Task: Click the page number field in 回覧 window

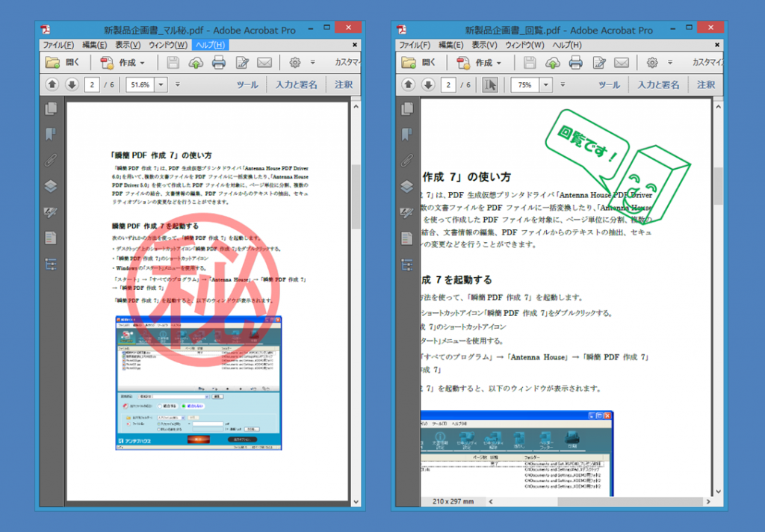Action: [448, 85]
